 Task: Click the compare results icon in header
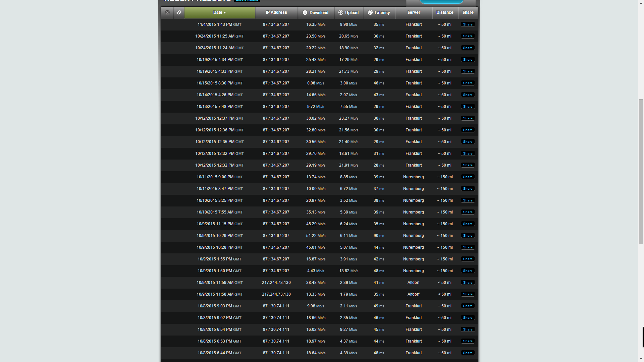pos(179,12)
